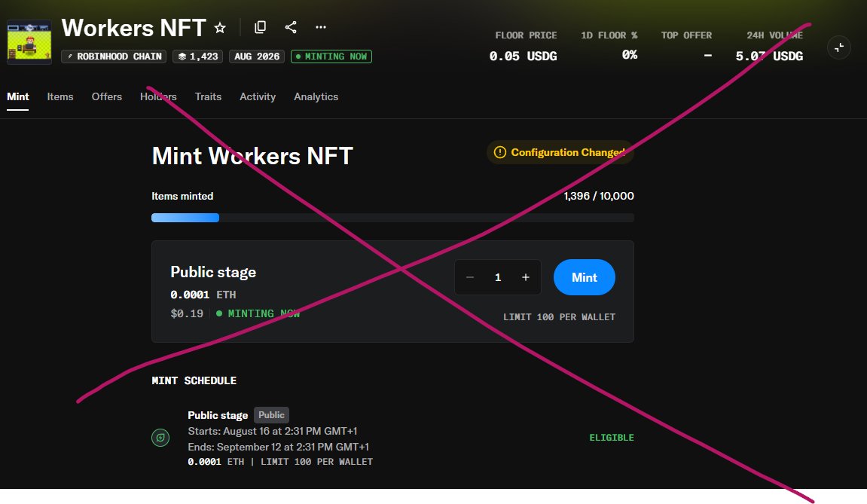This screenshot has height=504, width=867.
Task: Open the Activity tab
Action: click(x=258, y=97)
